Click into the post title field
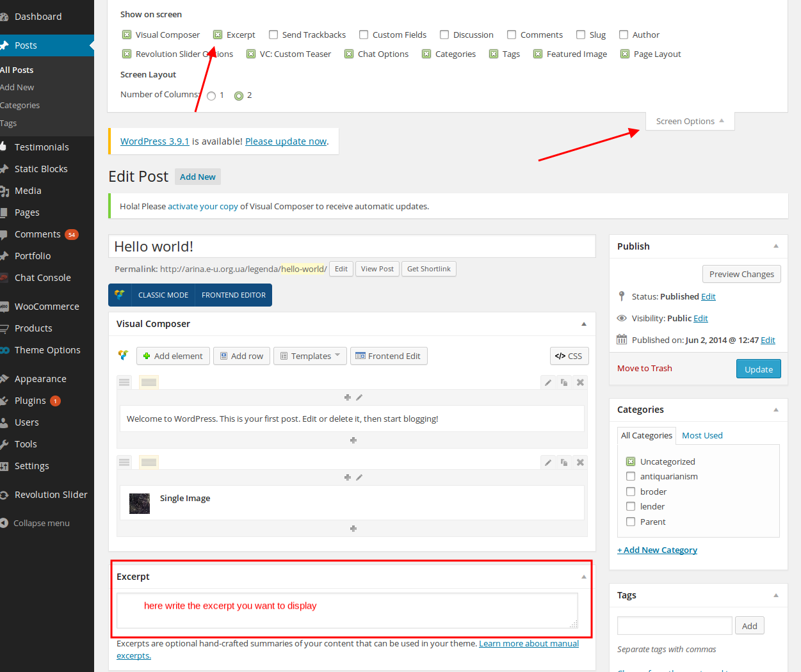The width and height of the screenshot is (801, 672). [352, 246]
